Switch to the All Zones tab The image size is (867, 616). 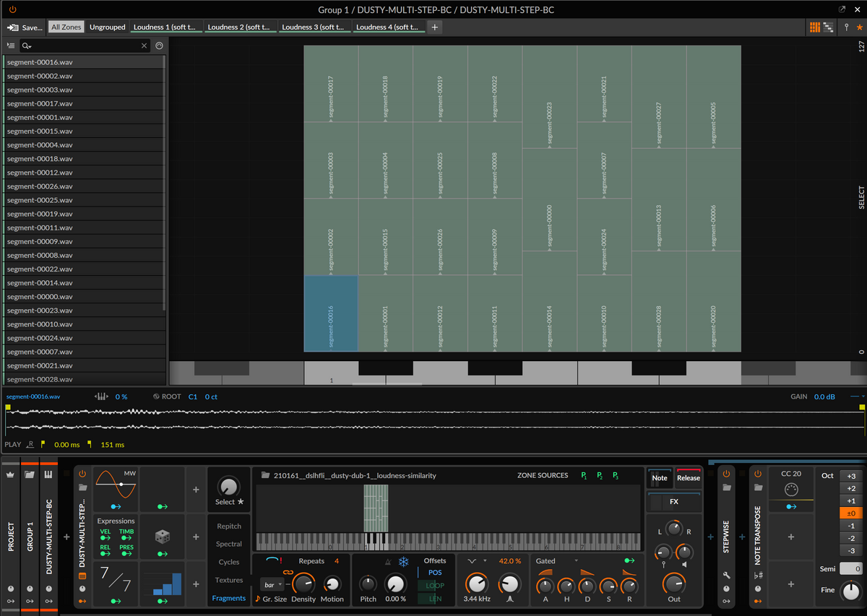(x=66, y=27)
